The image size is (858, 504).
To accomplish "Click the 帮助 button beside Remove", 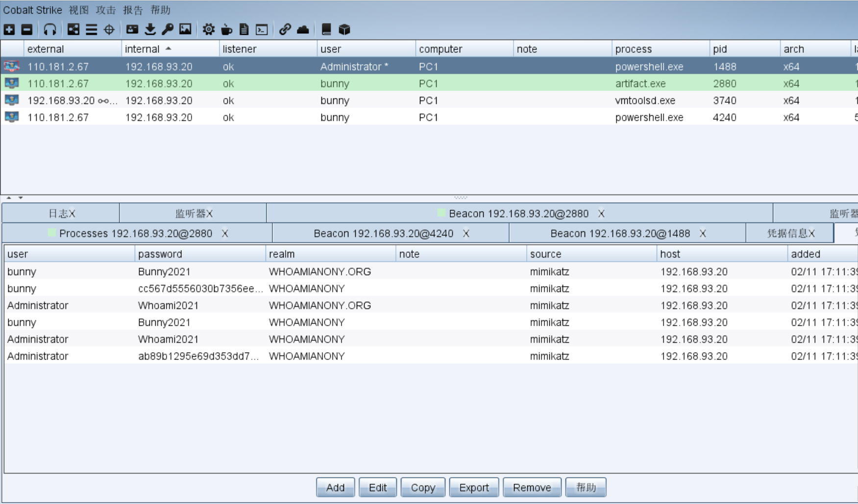I will click(586, 487).
